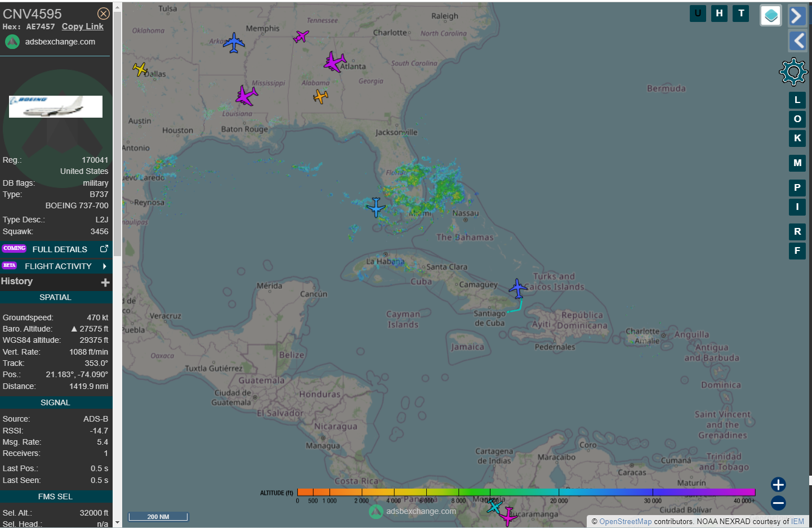This screenshot has height=528, width=812.
Task: Click the SIGNAL section header
Action: 56,402
